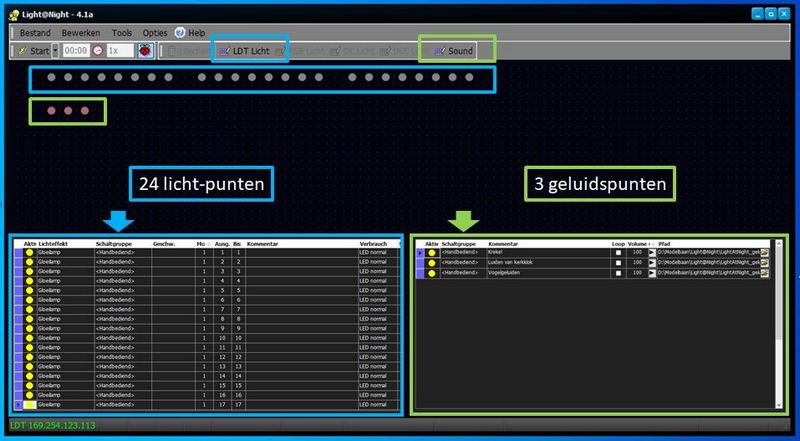
Task: Sort light table by the Mo column header
Action: pos(202,244)
